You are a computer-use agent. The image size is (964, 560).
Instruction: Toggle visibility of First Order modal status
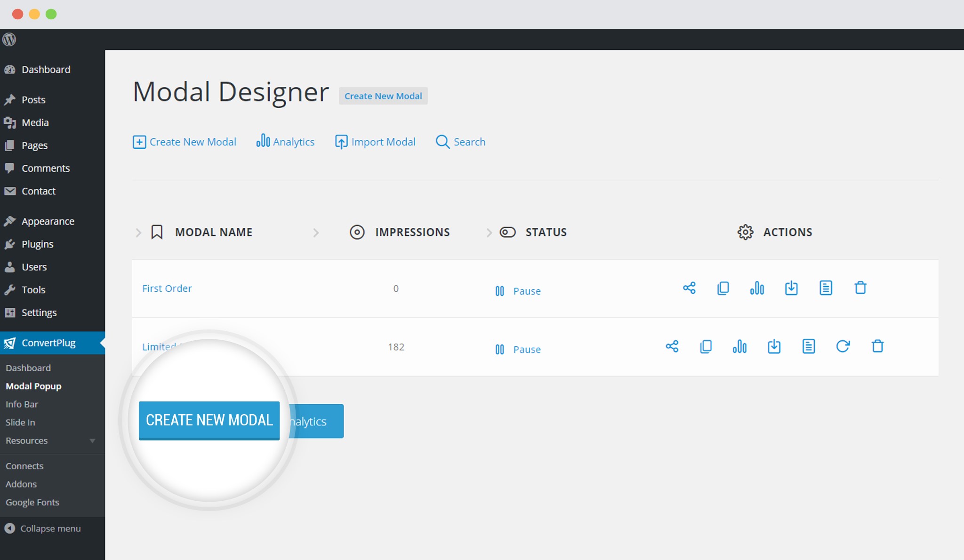[519, 290]
